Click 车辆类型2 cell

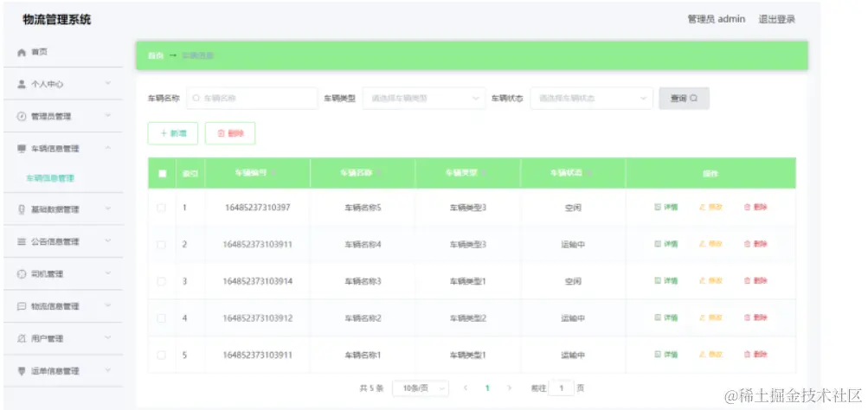468,318
